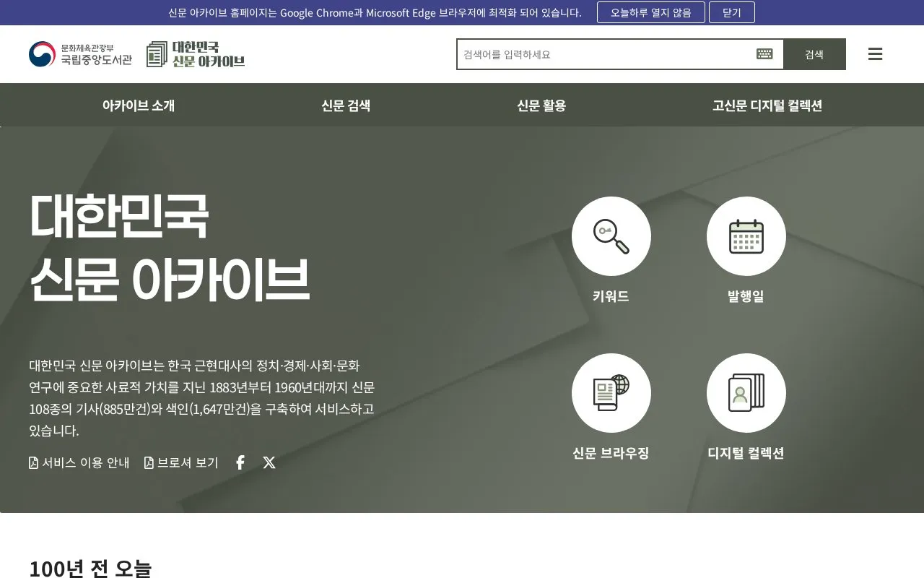The height and width of the screenshot is (578, 924).
Task: Share on Facebook icon
Action: click(x=240, y=462)
